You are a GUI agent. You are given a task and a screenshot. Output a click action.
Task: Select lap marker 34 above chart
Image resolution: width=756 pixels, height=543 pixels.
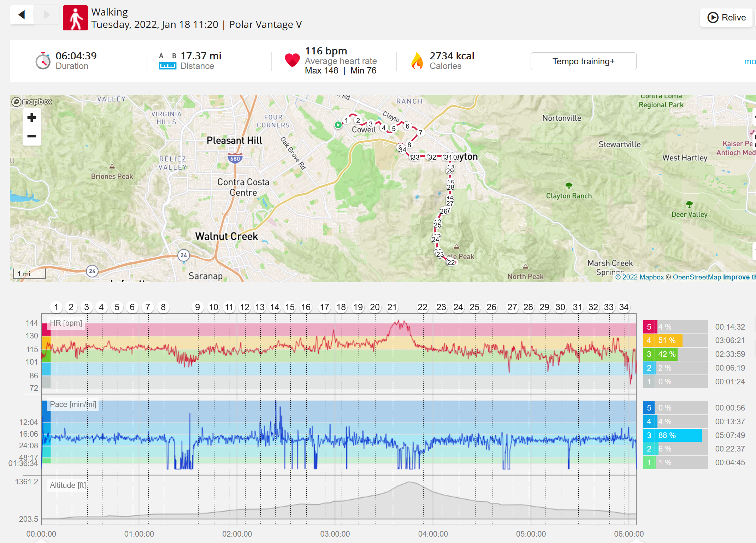[x=624, y=307]
